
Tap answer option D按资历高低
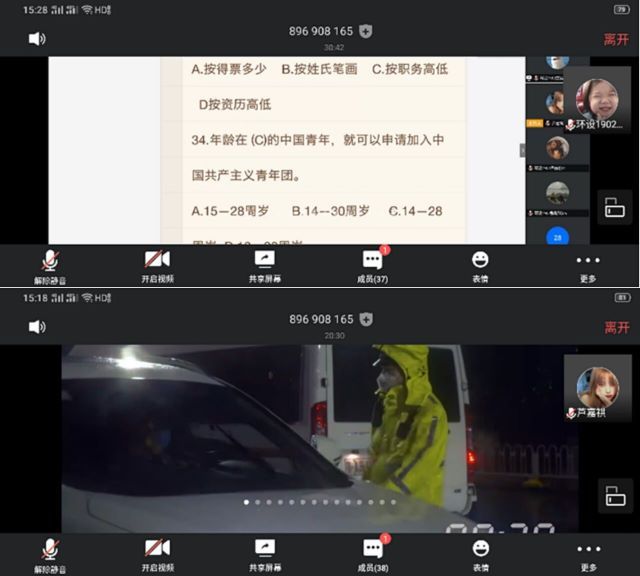tap(235, 105)
